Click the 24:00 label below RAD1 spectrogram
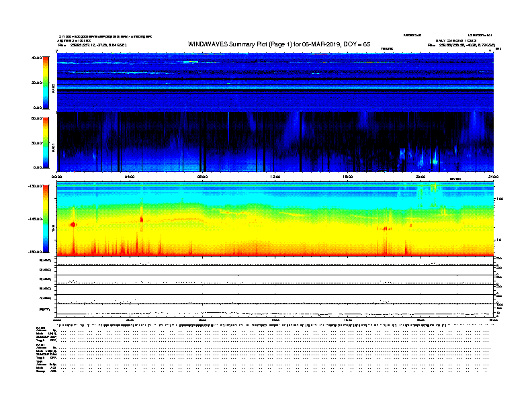 point(493,177)
